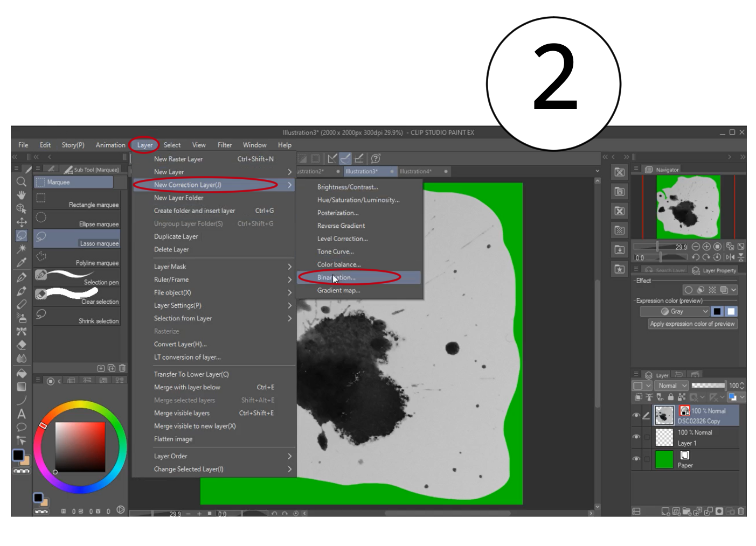
Task: Switch to the Illustration4 canvas tab
Action: coord(417,171)
